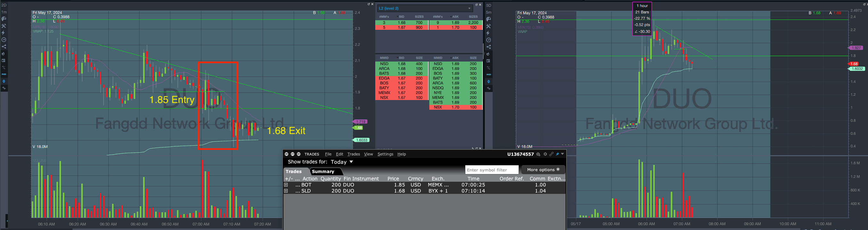Open Trades window gear configuration icon
This screenshot has width=868, height=230.
pyautogui.click(x=545, y=154)
